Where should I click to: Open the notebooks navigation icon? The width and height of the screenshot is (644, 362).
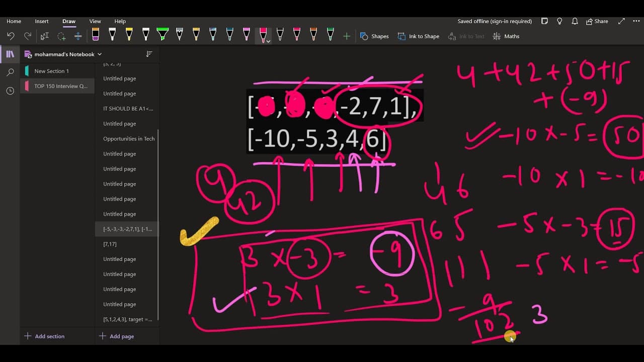click(x=10, y=54)
